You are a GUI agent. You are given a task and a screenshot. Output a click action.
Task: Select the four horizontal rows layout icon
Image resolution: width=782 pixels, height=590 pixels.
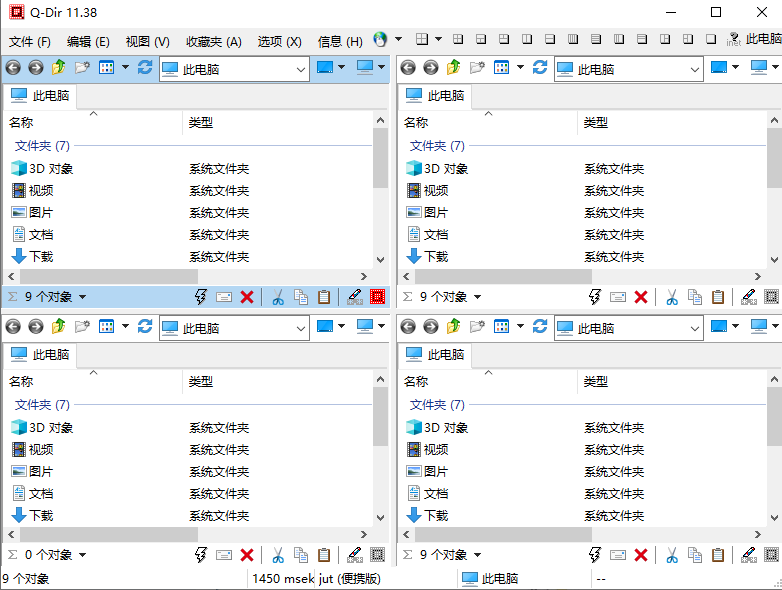pyautogui.click(x=595, y=39)
